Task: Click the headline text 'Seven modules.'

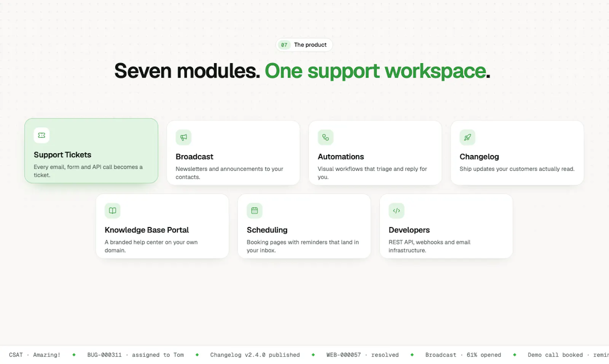Action: point(187,71)
